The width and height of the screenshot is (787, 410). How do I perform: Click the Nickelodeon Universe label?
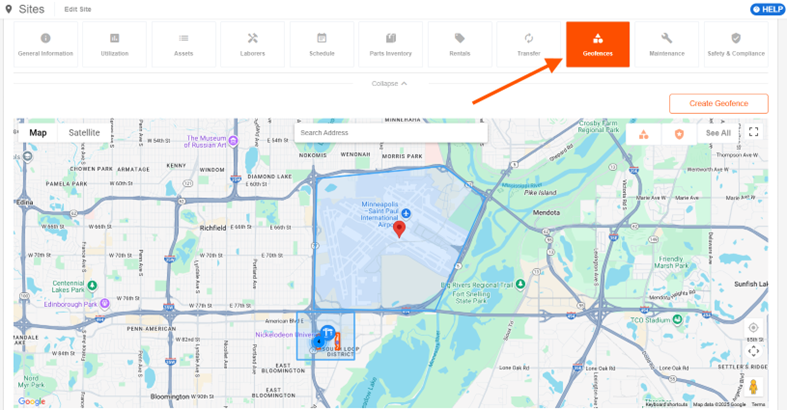[285, 335]
